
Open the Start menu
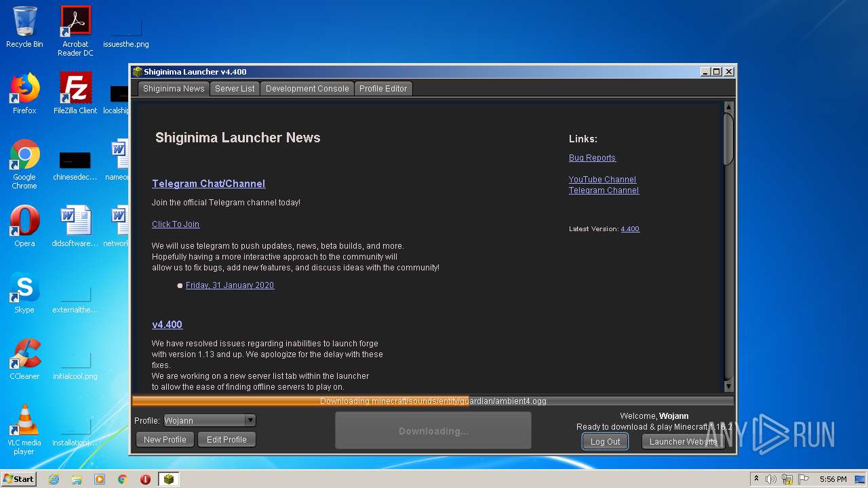pyautogui.click(x=18, y=479)
